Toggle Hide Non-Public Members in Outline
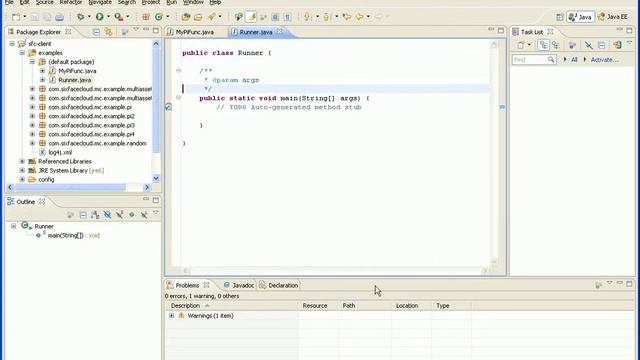Viewport: 640px width, 360px height. (132, 215)
